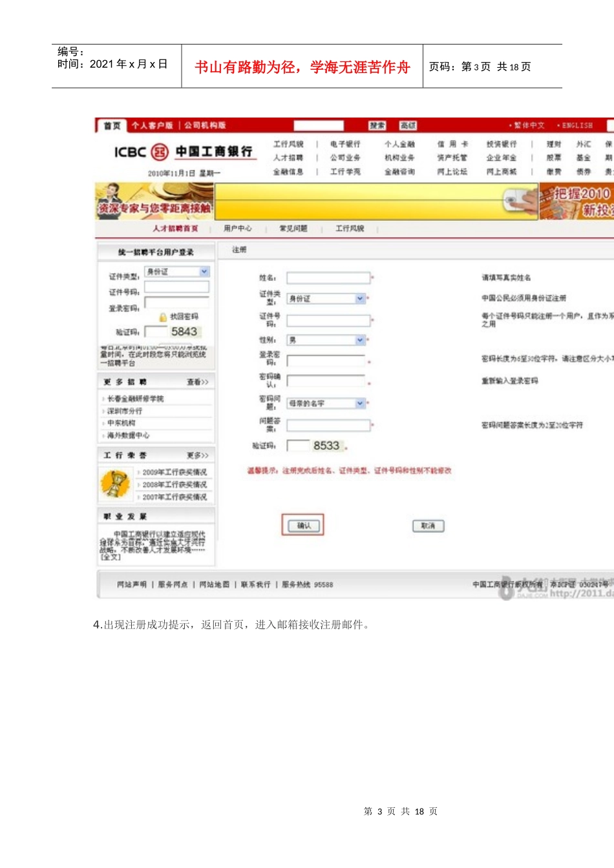Image resolution: width=614 pixels, height=868 pixels.
Task: Click the registration 登录密码 field
Action: point(326,360)
